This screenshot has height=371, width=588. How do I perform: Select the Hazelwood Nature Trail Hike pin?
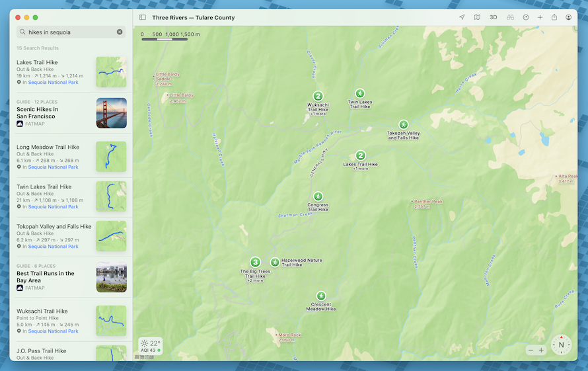(x=275, y=262)
